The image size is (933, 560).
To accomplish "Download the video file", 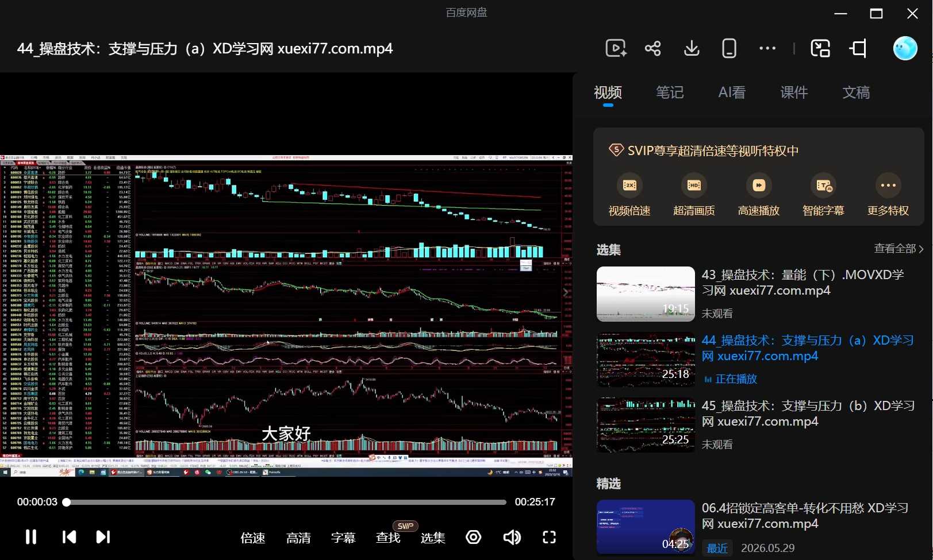I will [x=692, y=48].
